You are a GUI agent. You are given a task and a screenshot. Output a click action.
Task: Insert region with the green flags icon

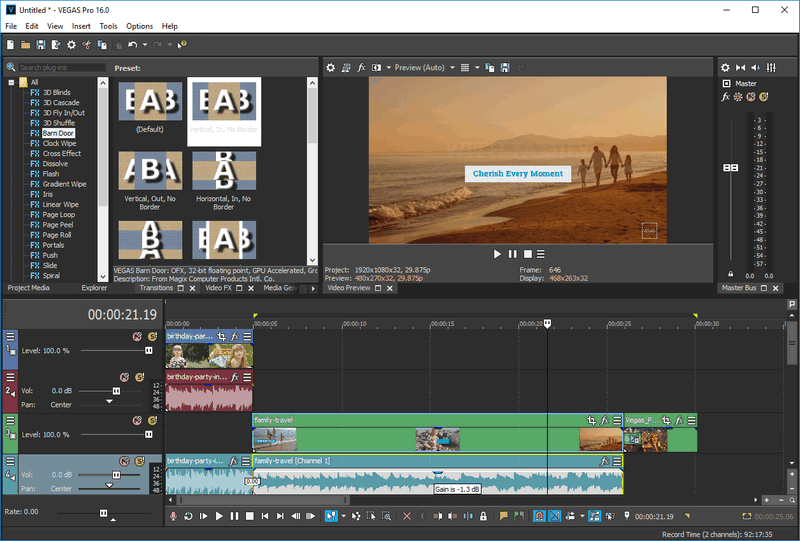(x=519, y=516)
